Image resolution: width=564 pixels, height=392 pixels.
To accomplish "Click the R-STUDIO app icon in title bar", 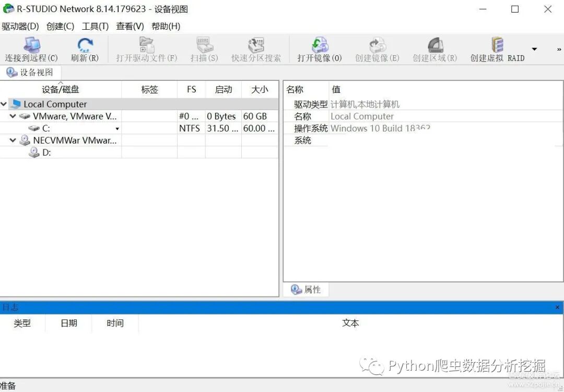I will pyautogui.click(x=8, y=9).
